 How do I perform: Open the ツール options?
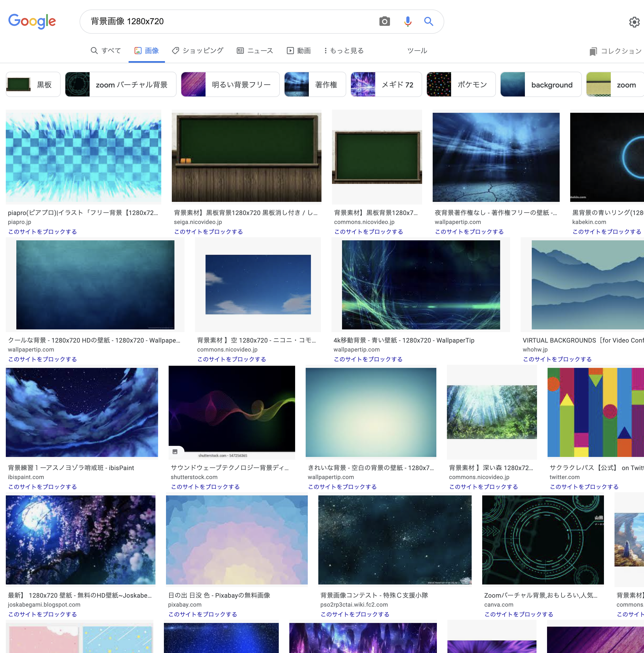[x=417, y=51]
